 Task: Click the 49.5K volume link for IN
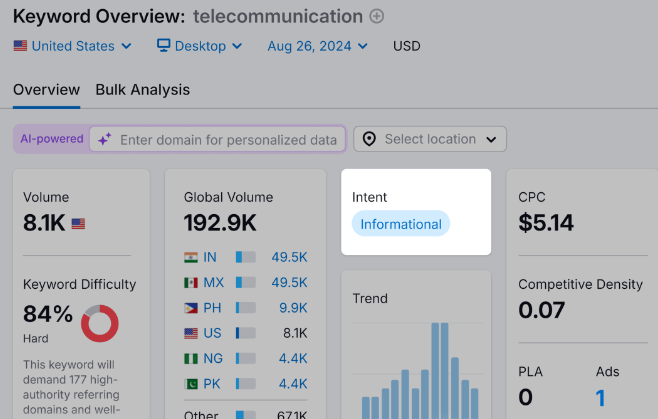289,257
